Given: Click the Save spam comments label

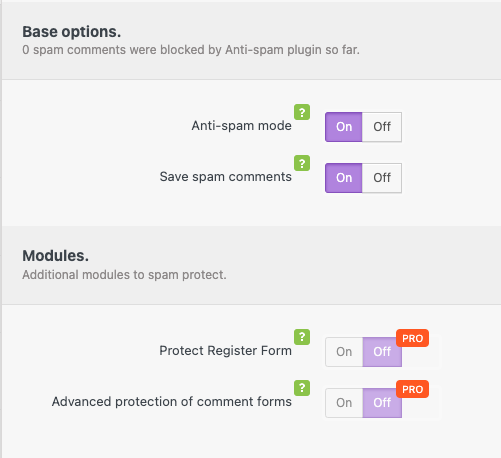Looking at the screenshot, I should point(226,177).
